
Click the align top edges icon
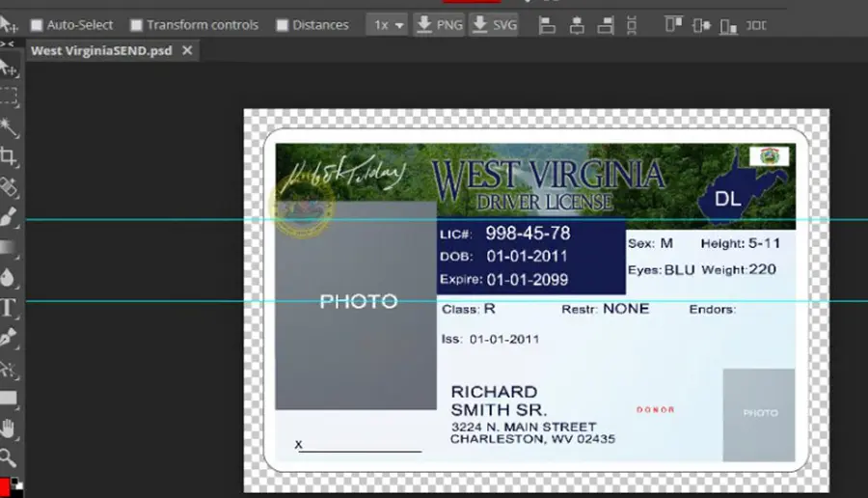(673, 25)
